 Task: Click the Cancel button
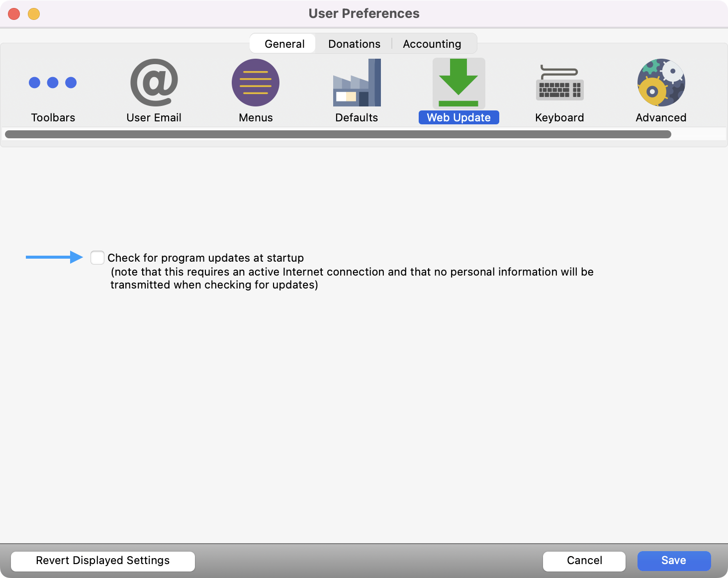(x=584, y=561)
